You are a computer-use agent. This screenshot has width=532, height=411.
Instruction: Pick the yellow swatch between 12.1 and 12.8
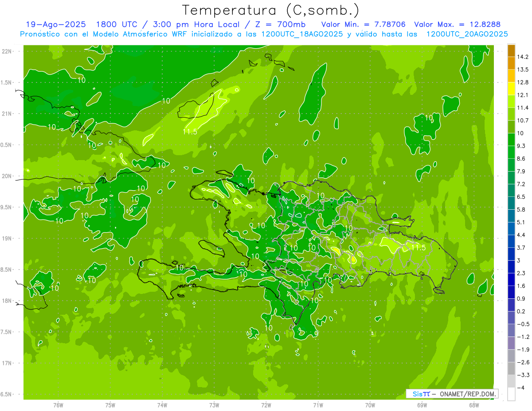(x=511, y=89)
